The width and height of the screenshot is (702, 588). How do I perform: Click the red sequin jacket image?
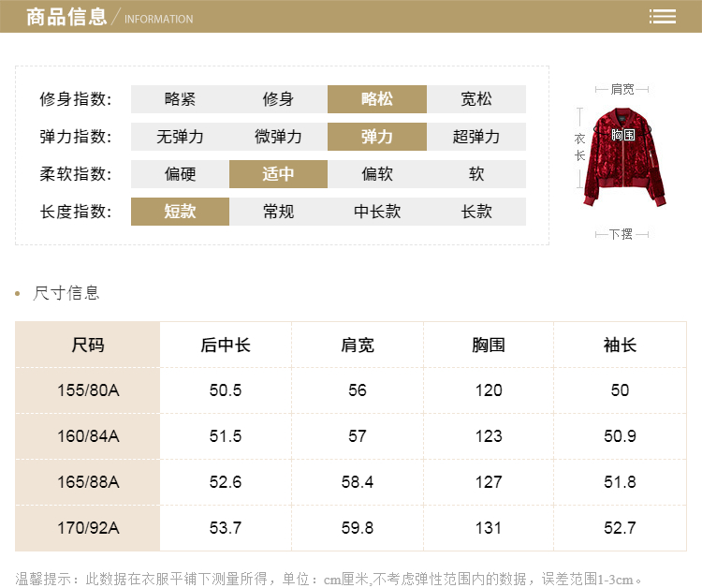pyautogui.click(x=624, y=159)
